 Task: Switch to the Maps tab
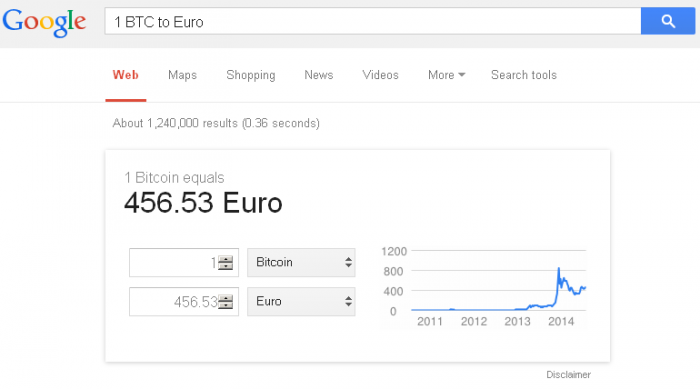click(x=182, y=75)
